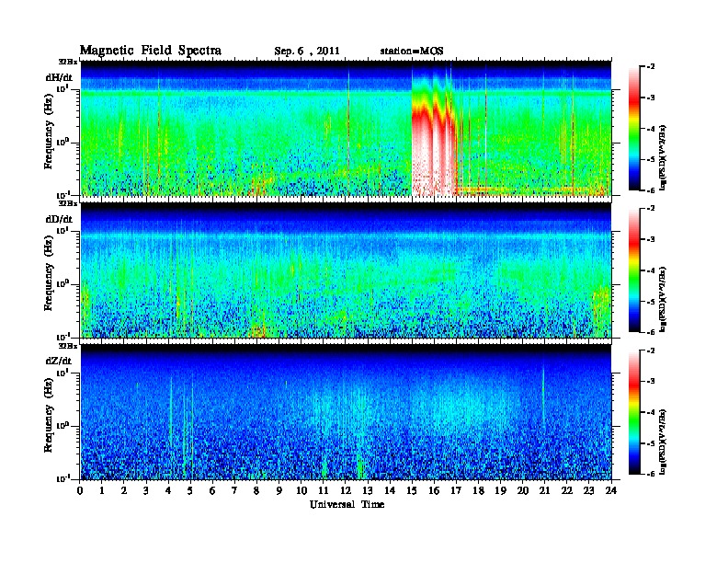Click hour tick label "3" on time axis

pos(146,490)
